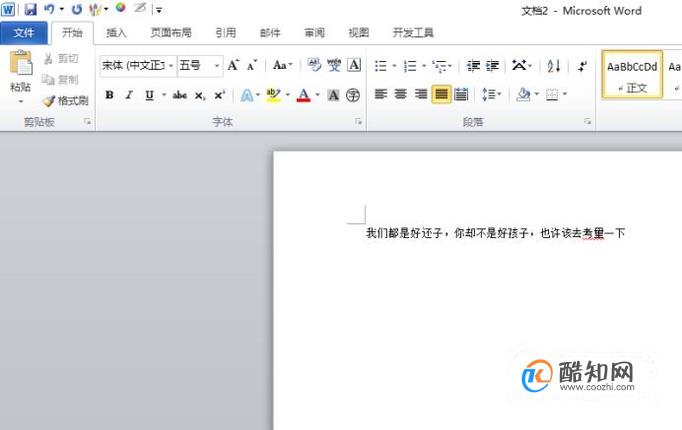Click the Line Spacing icon

tap(489, 94)
